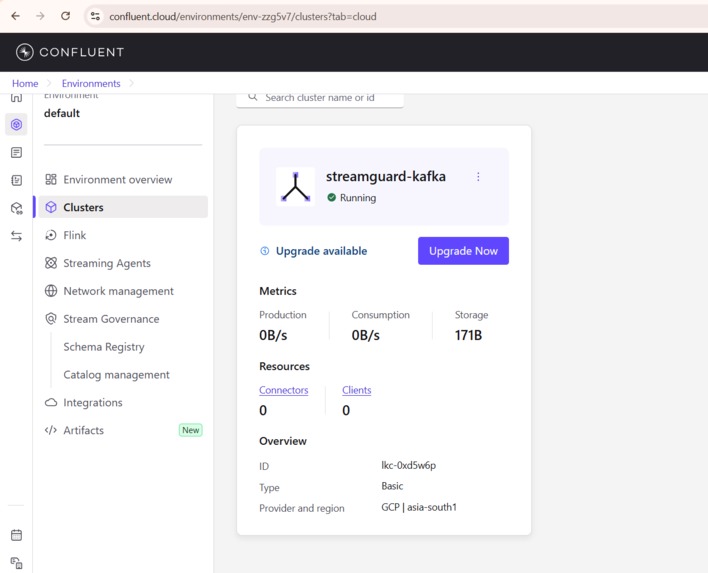
Task: Click the search magnifier icon
Action: click(x=253, y=97)
